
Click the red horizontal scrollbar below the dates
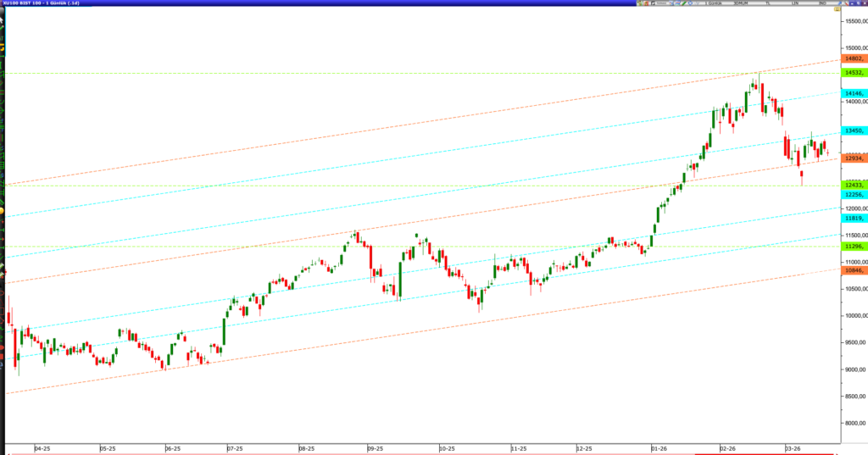(x=424, y=453)
